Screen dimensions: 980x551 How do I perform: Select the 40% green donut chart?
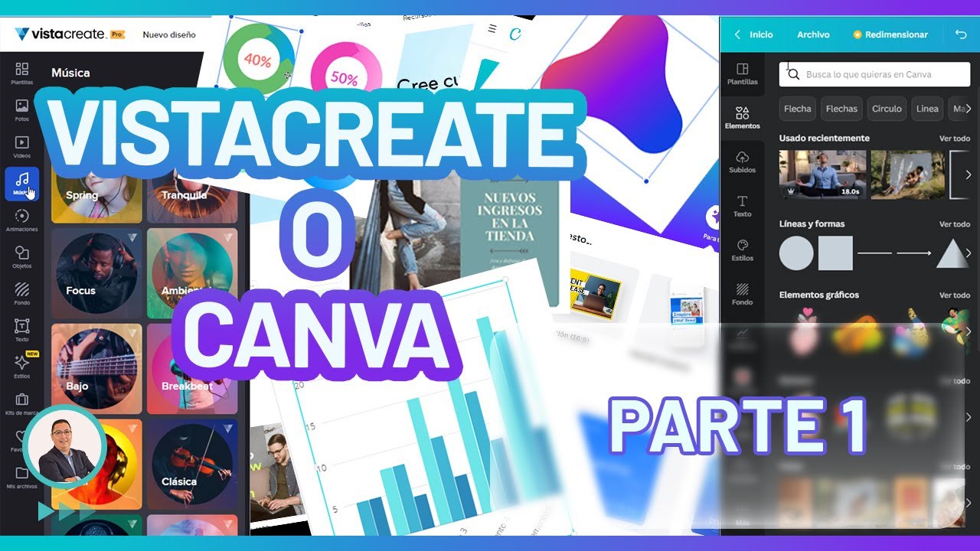click(258, 60)
